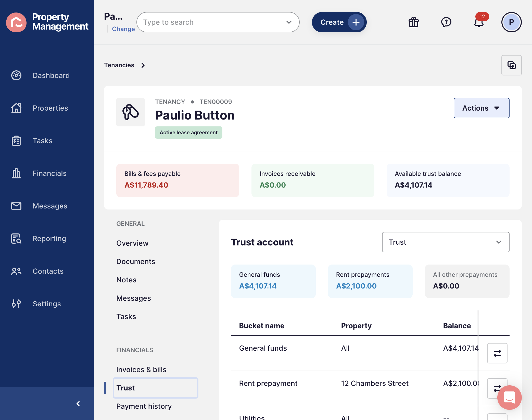
Task: Click the Balance column header
Action: click(x=457, y=326)
